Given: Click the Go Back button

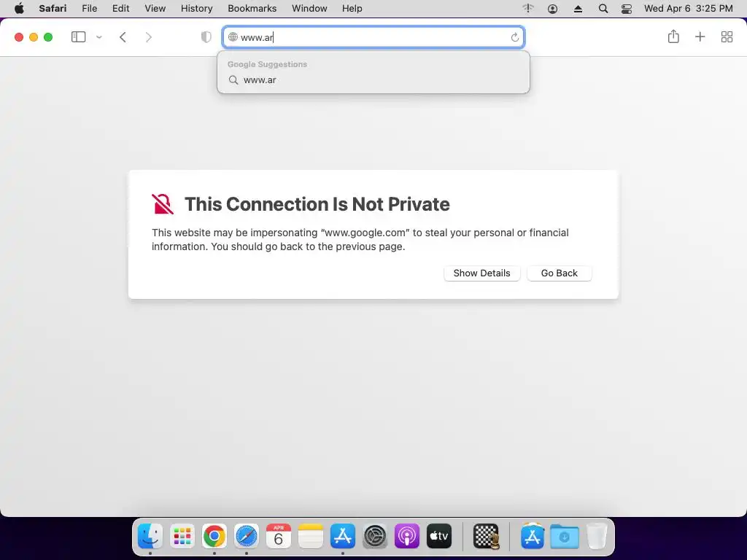Looking at the screenshot, I should click(x=560, y=273).
